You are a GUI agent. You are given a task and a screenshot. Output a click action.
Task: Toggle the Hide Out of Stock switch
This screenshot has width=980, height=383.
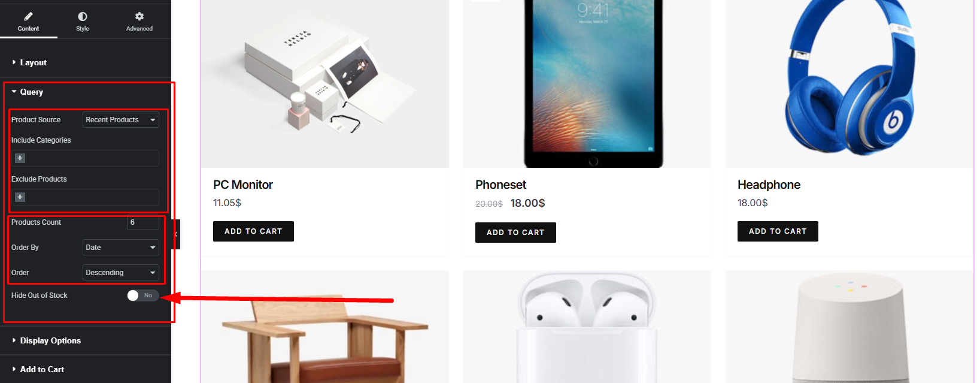(142, 295)
